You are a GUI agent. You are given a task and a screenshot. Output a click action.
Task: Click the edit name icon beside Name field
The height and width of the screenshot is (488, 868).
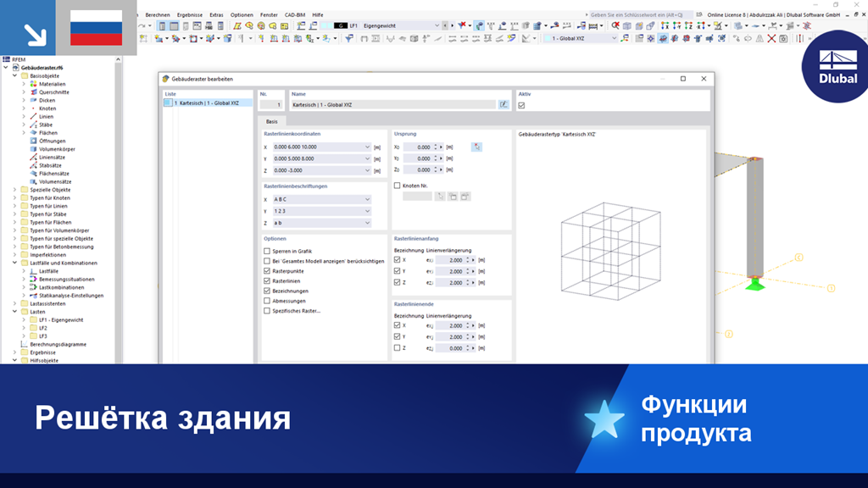504,104
